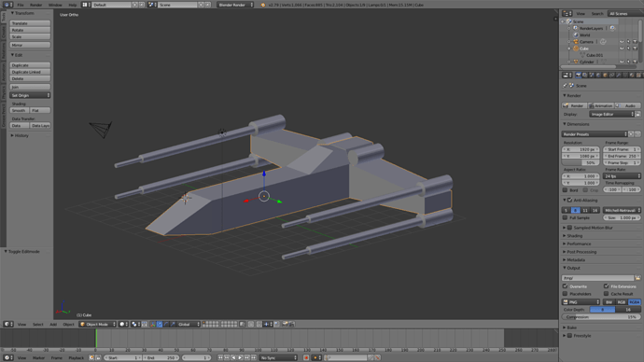644x362 pixels.
Task: Open the Render properties tab icon
Action: point(579,76)
